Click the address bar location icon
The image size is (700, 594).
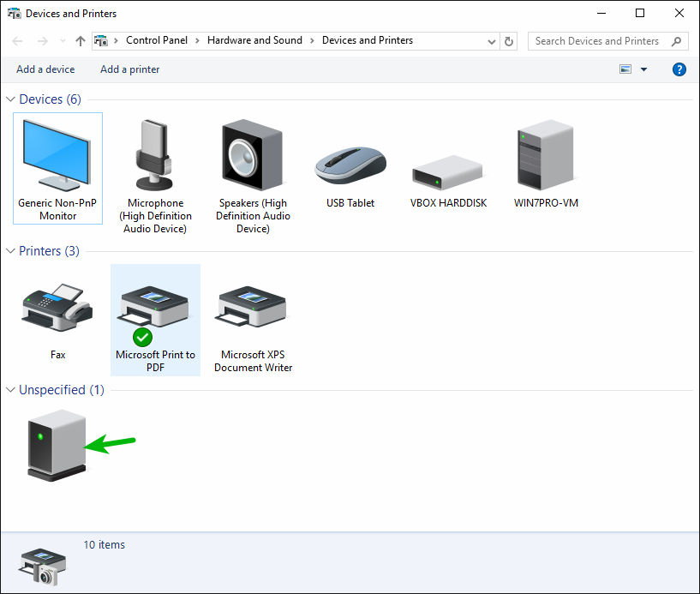[101, 40]
